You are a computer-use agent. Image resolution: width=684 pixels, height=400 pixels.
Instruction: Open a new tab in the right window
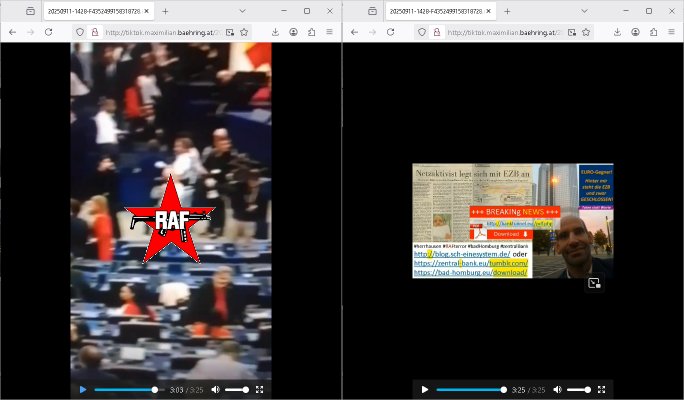click(x=507, y=11)
